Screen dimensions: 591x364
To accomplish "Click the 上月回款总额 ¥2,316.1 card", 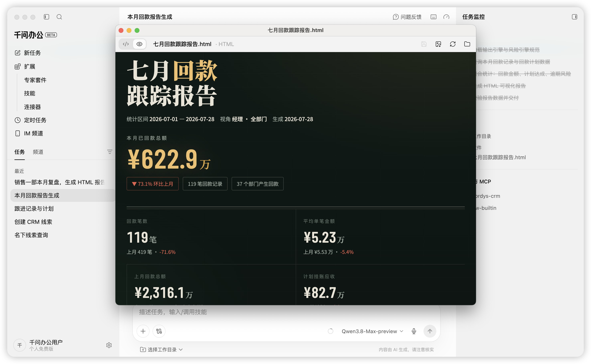I will (211, 285).
